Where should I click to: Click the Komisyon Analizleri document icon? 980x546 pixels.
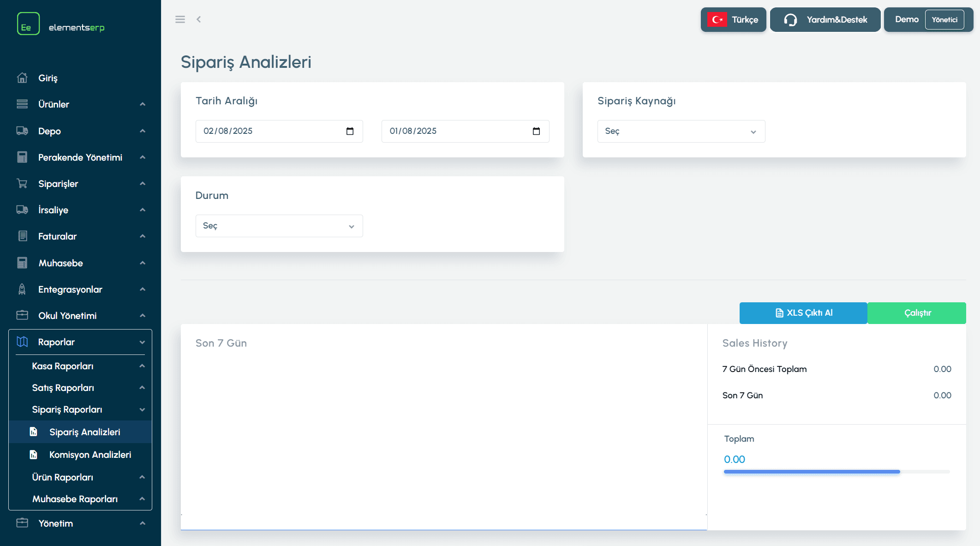pos(34,455)
